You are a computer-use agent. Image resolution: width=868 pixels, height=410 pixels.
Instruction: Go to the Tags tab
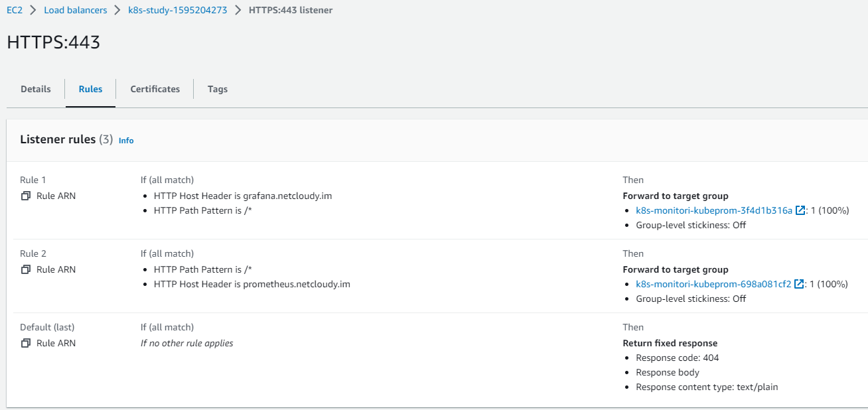click(218, 89)
